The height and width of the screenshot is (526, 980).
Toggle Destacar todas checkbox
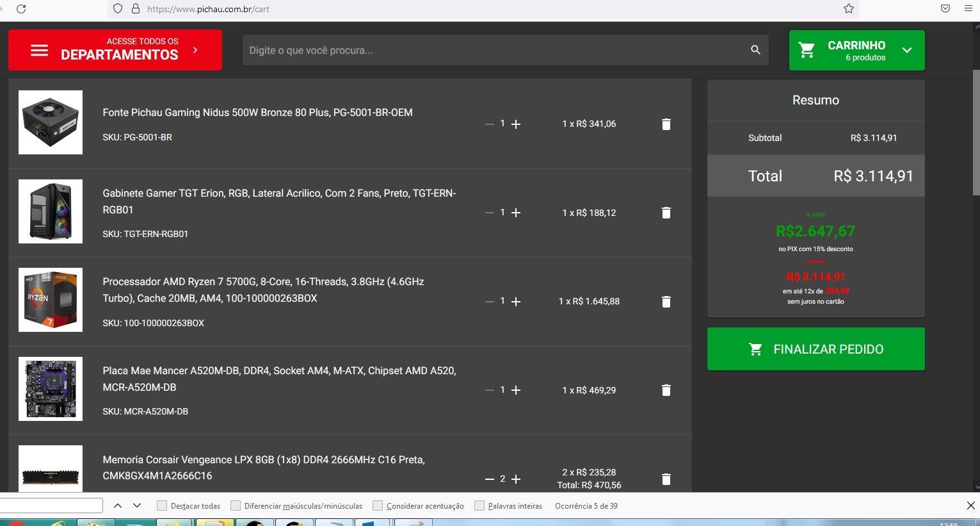162,505
